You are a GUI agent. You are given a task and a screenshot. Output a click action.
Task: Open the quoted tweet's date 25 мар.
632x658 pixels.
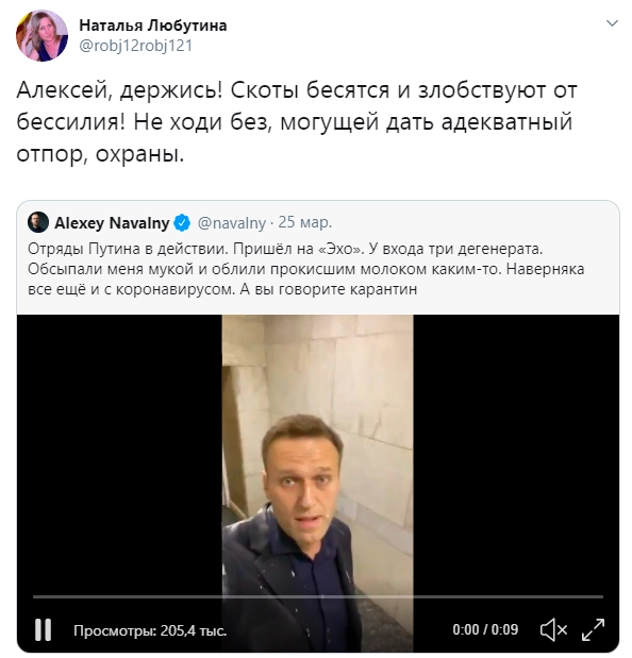pyautogui.click(x=305, y=222)
